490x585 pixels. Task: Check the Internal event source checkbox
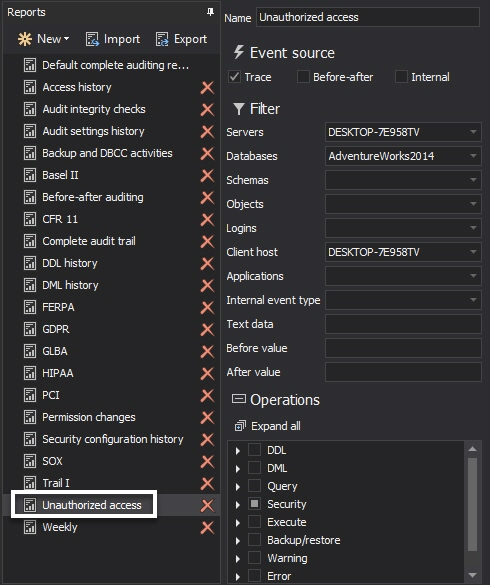pos(401,77)
